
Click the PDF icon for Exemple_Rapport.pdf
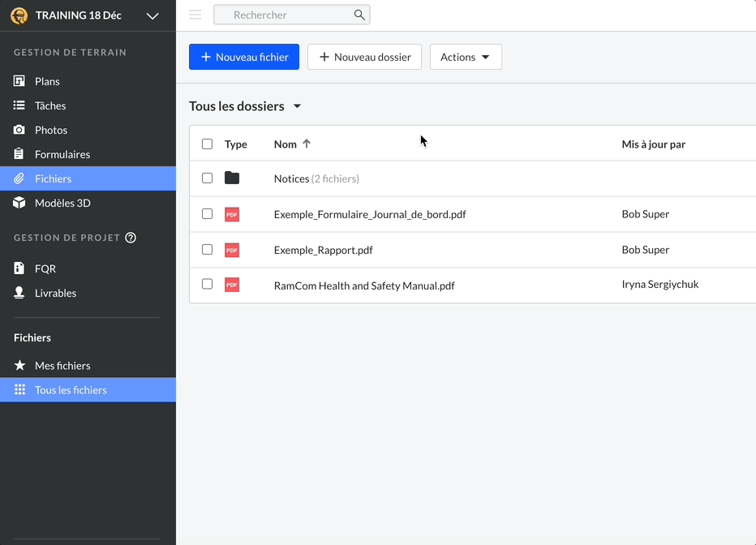[x=232, y=250]
